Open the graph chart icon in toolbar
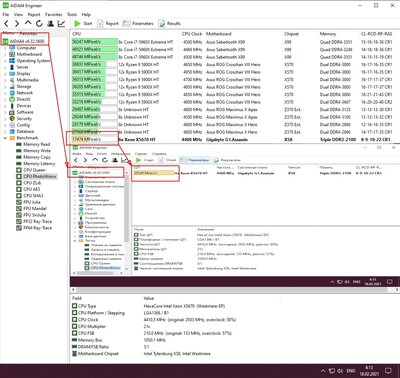Viewport: 400px width, 378px height. pyautogui.click(x=61, y=23)
